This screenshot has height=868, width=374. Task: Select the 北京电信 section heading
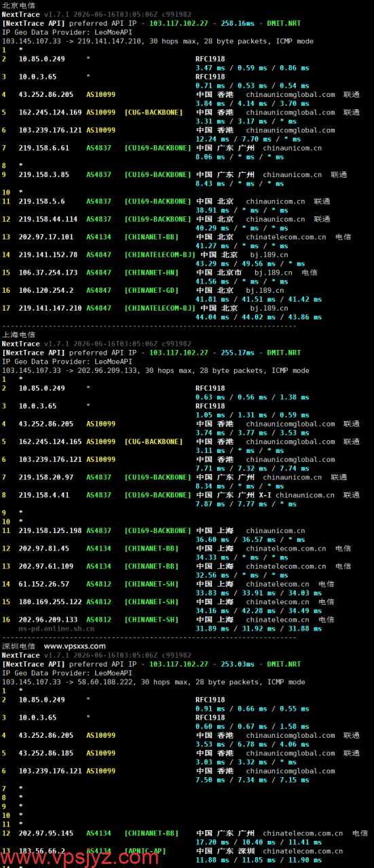click(x=18, y=5)
